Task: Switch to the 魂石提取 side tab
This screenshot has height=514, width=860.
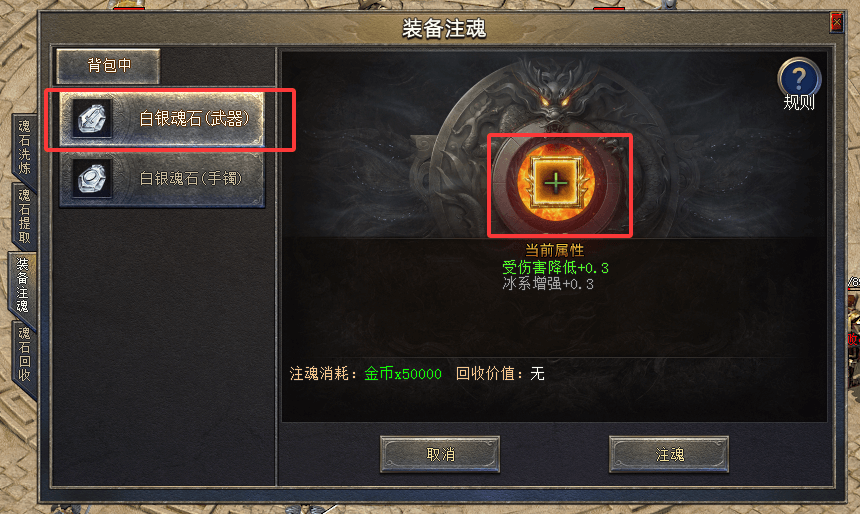Action: coord(24,216)
